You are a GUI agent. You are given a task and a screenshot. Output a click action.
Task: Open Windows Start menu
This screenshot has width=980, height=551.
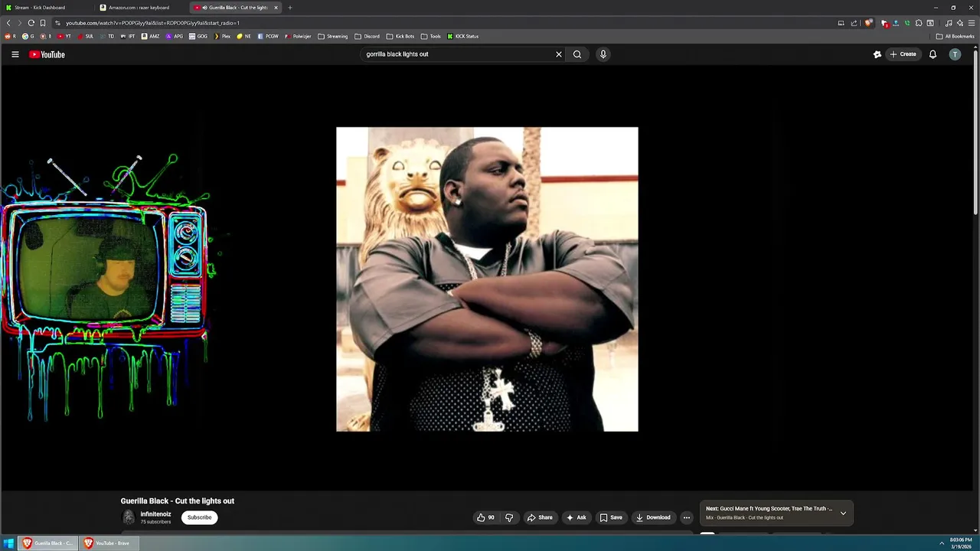click(x=8, y=543)
